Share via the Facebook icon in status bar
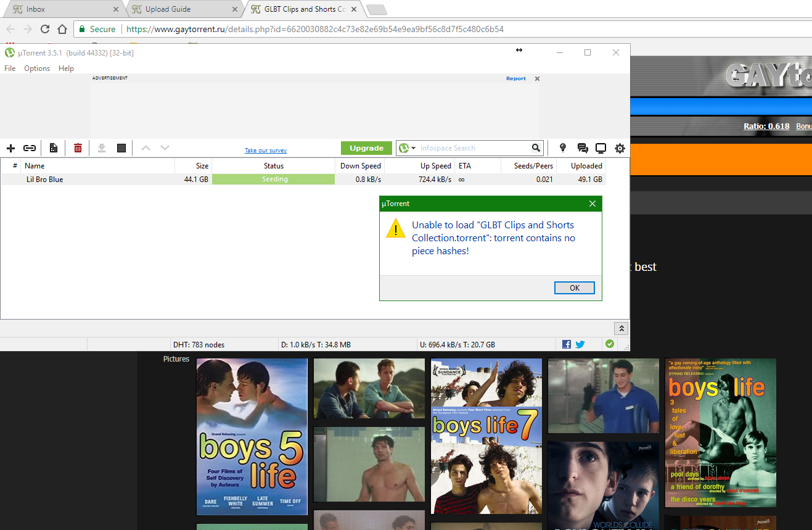The image size is (812, 530). (566, 344)
